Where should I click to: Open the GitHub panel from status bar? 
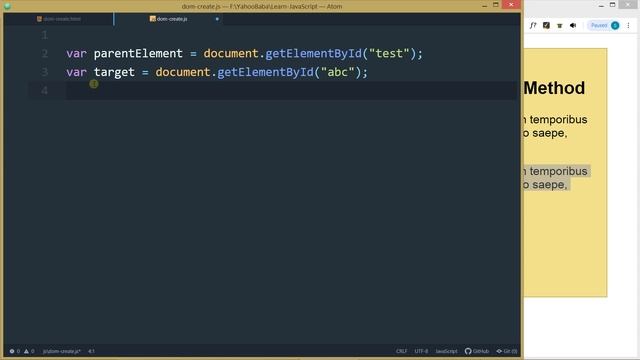(477, 351)
